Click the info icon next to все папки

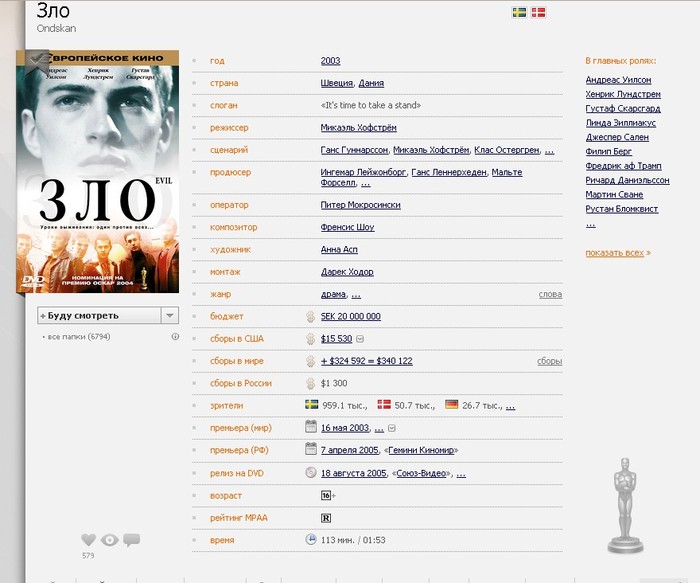175,337
